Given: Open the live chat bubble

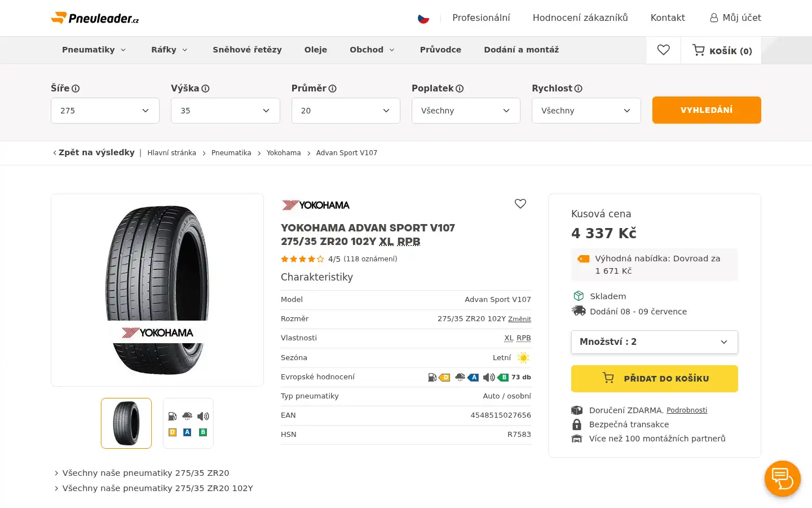Looking at the screenshot, I should [x=783, y=479].
